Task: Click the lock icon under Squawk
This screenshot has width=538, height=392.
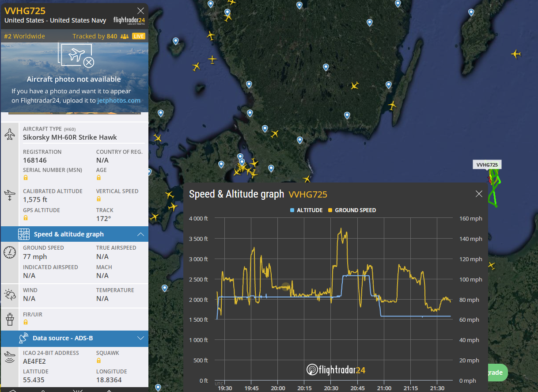Action: coord(99,361)
